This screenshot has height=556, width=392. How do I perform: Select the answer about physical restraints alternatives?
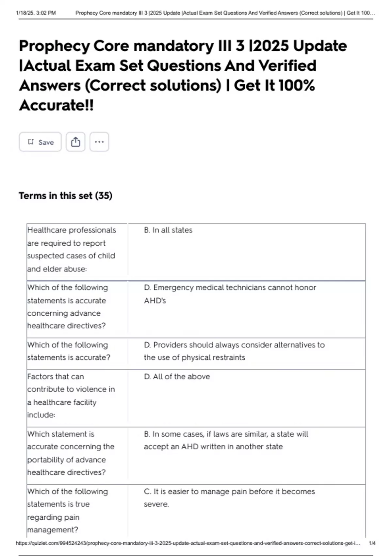[x=234, y=351]
